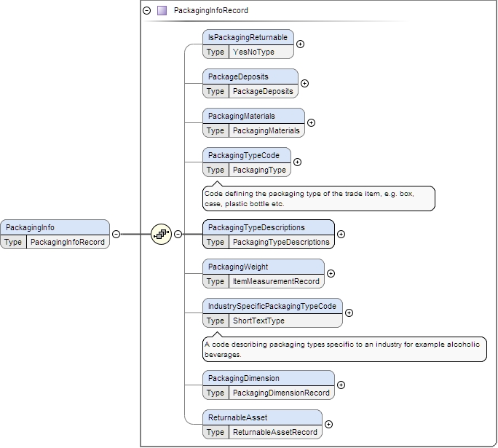The image size is (498, 448).
Task: Expand the IndustrySpecificPackagingTypeCode element
Action: [x=349, y=313]
